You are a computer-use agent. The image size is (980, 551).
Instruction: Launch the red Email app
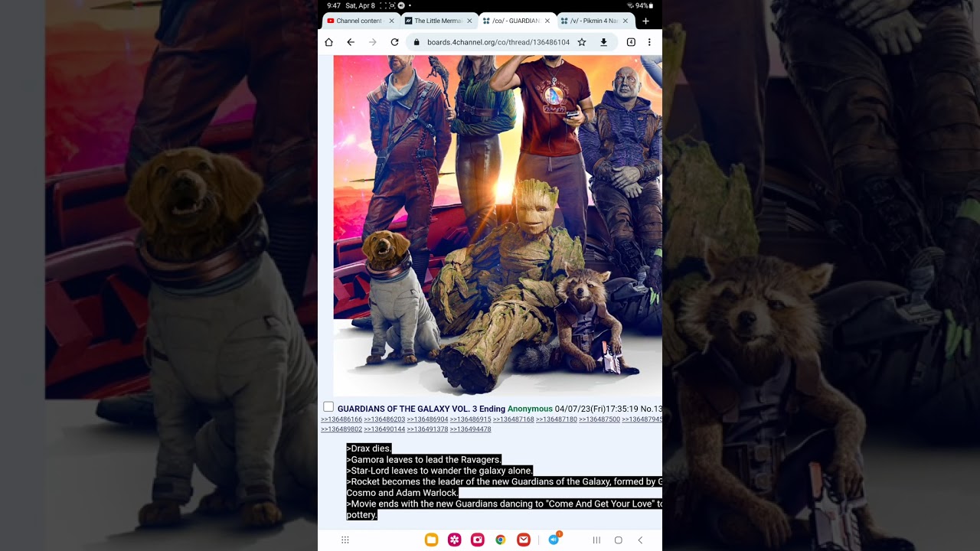coord(524,540)
